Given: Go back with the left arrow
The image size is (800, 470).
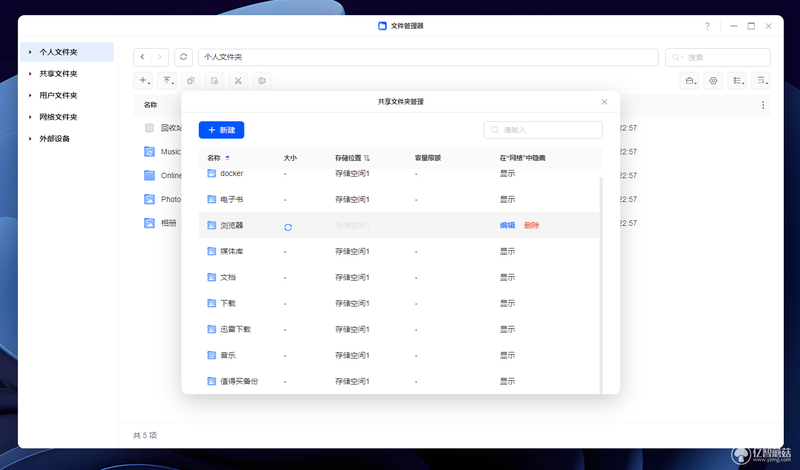Looking at the screenshot, I should (x=142, y=57).
